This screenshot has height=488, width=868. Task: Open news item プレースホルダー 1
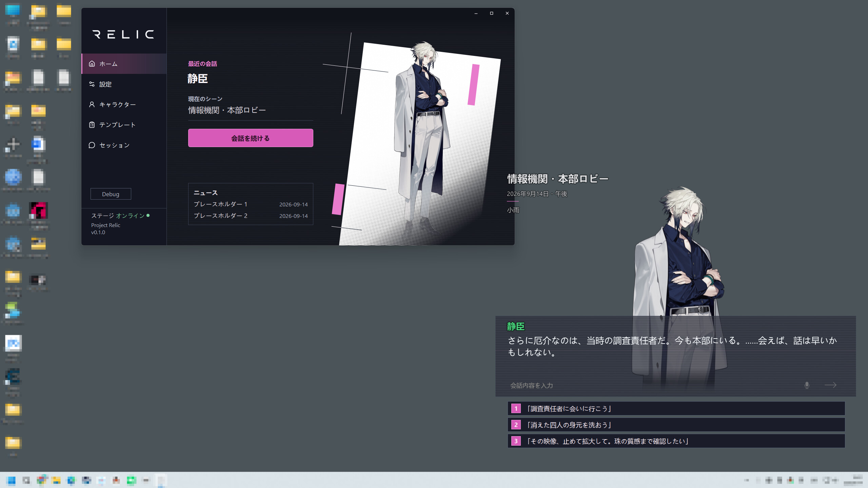tap(251, 204)
